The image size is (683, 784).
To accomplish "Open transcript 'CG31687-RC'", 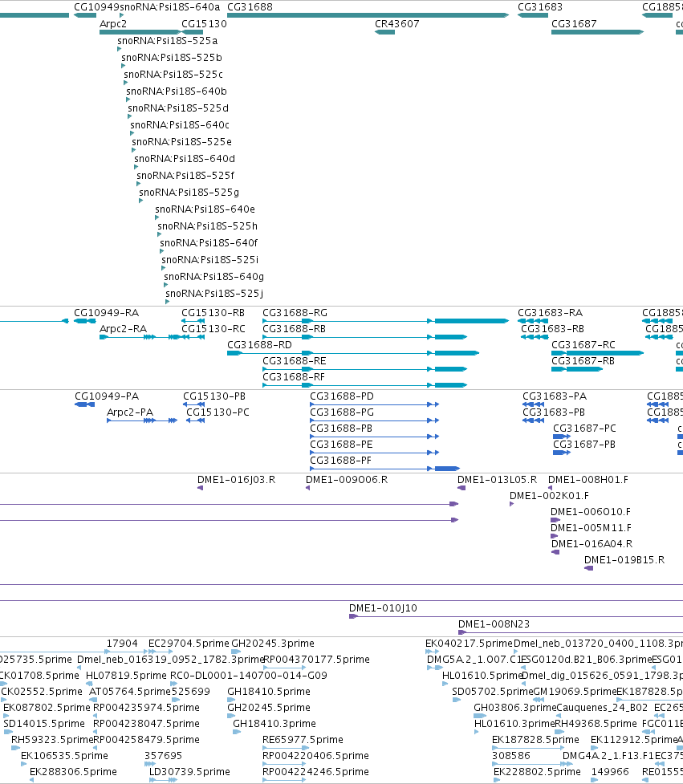I will point(583,344).
